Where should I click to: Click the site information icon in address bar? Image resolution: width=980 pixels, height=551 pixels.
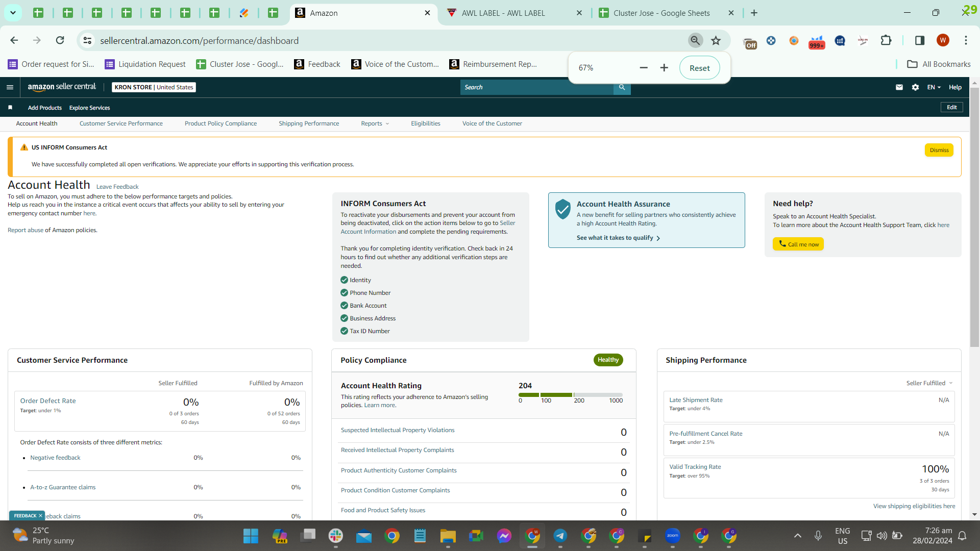point(88,40)
